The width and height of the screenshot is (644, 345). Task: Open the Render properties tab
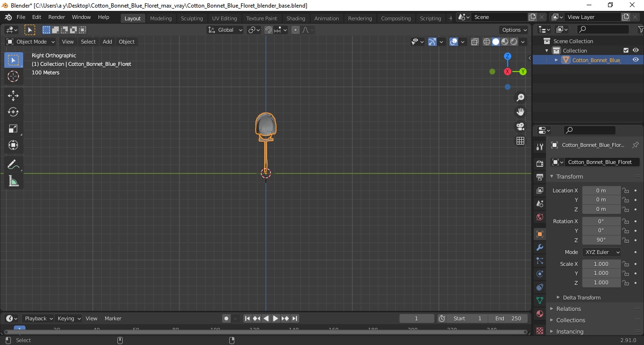point(539,164)
